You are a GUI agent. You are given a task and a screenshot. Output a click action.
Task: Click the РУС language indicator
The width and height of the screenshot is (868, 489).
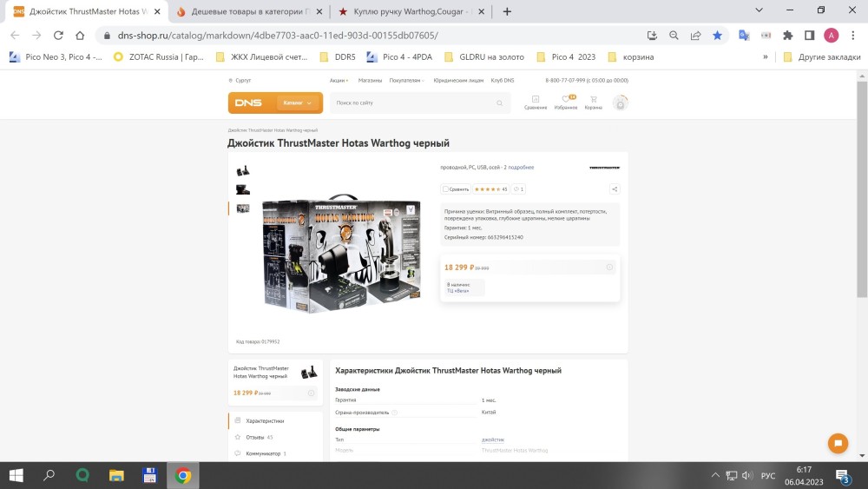click(x=768, y=476)
